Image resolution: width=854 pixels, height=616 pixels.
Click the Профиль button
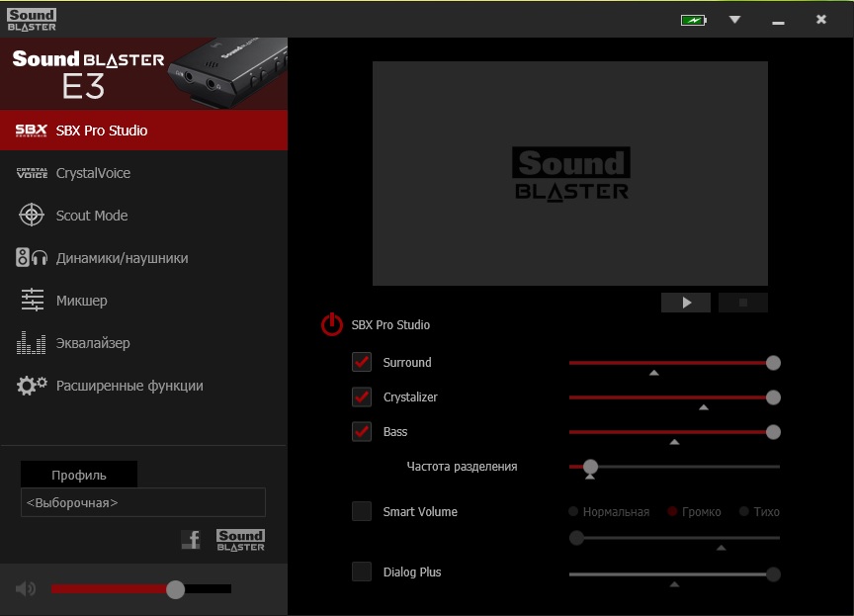(79, 475)
